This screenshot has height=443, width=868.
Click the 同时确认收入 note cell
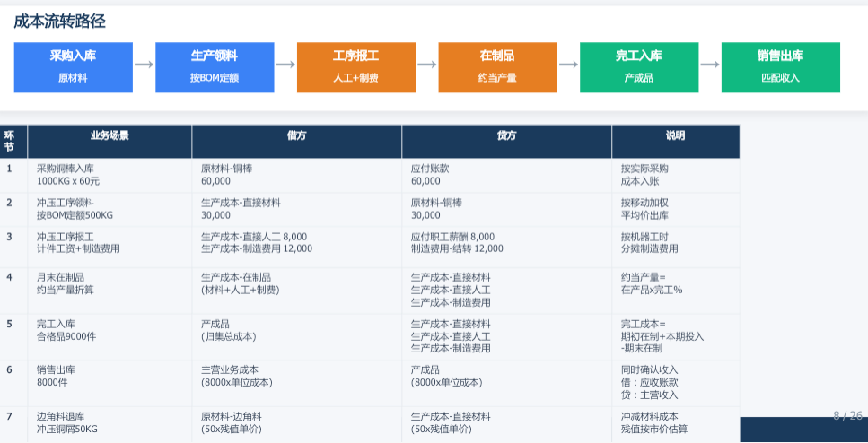[675, 383]
